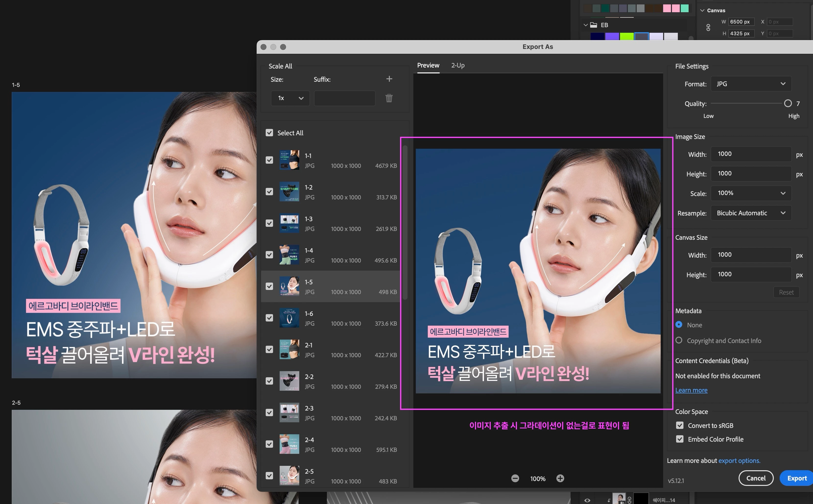This screenshot has width=813, height=504.
Task: Click the EB swatch group folder icon
Action: tap(594, 25)
